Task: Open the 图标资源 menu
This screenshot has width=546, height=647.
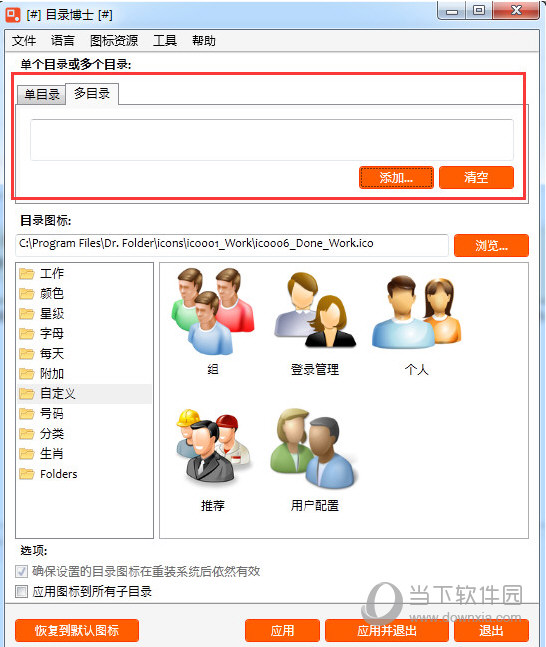Action: pos(114,40)
